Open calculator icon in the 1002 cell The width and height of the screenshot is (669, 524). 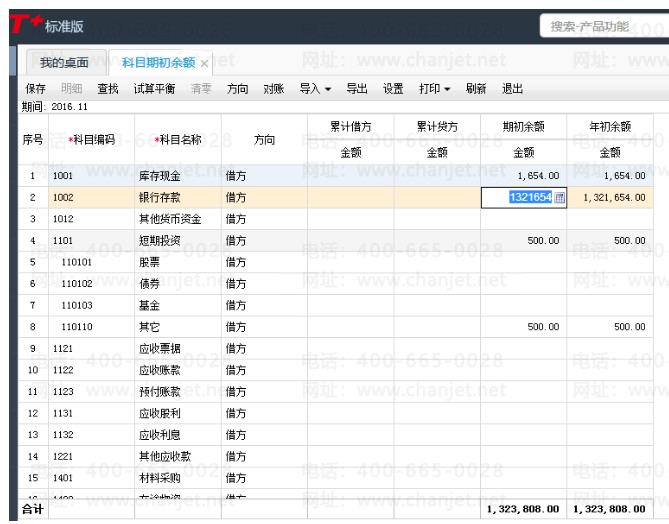click(x=559, y=198)
